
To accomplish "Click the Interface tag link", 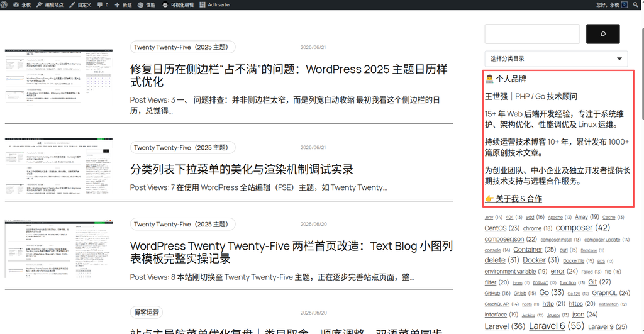I will [x=496, y=315].
